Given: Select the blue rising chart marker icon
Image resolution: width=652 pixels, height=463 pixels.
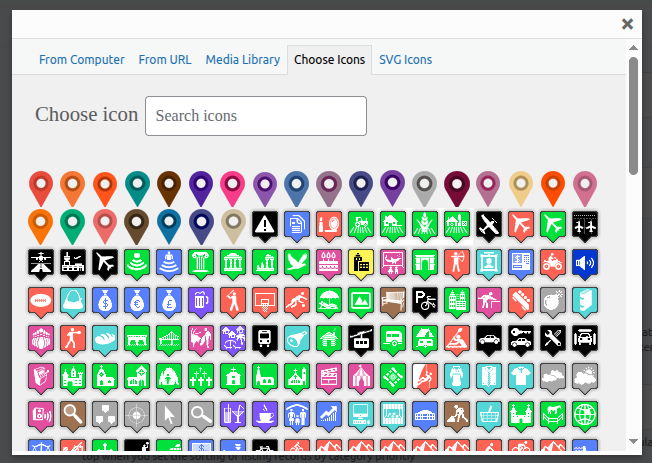Looking at the screenshot, I should [328, 417].
